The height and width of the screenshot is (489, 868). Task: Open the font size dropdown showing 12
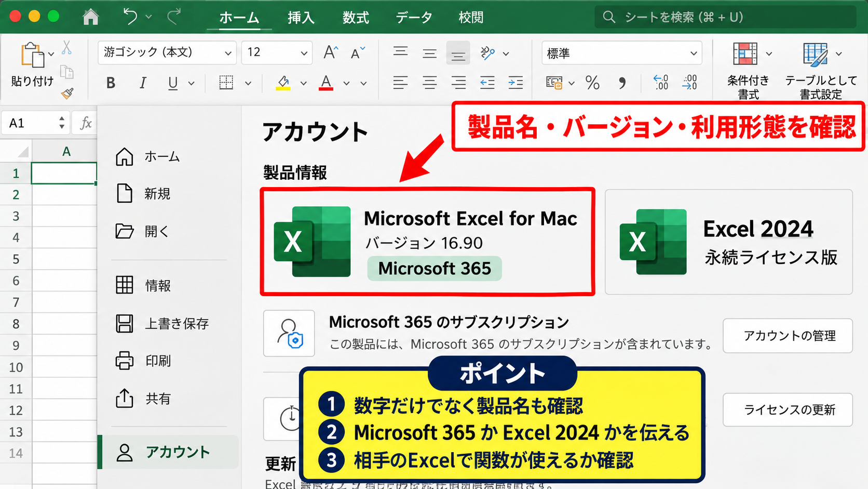(x=277, y=52)
